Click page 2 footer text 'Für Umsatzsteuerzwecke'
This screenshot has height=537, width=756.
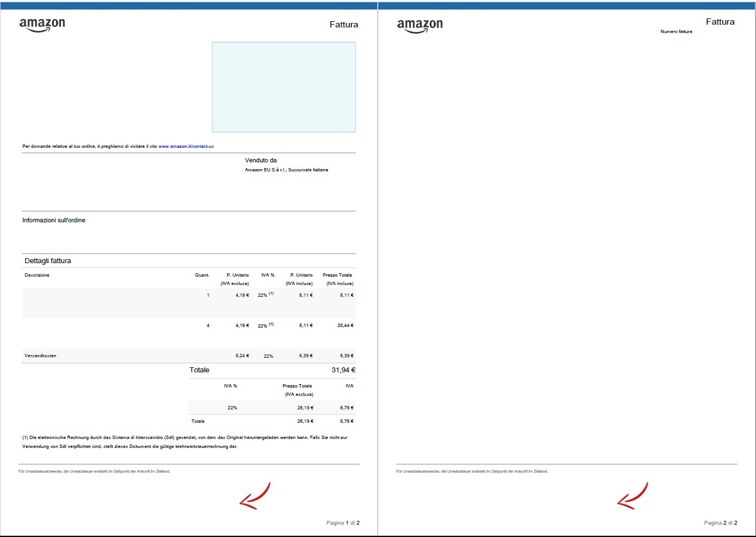tap(472, 471)
